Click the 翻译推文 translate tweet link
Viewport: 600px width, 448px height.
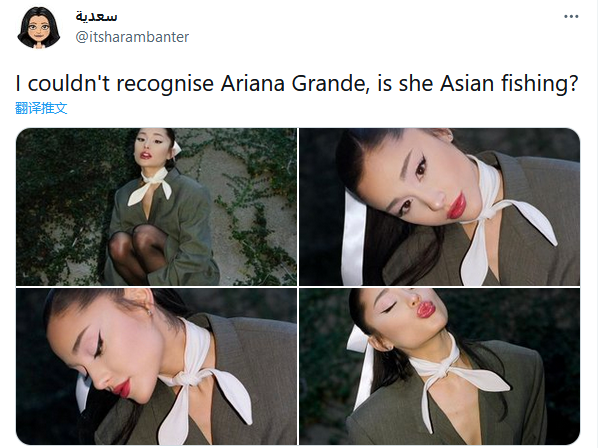pyautogui.click(x=41, y=108)
